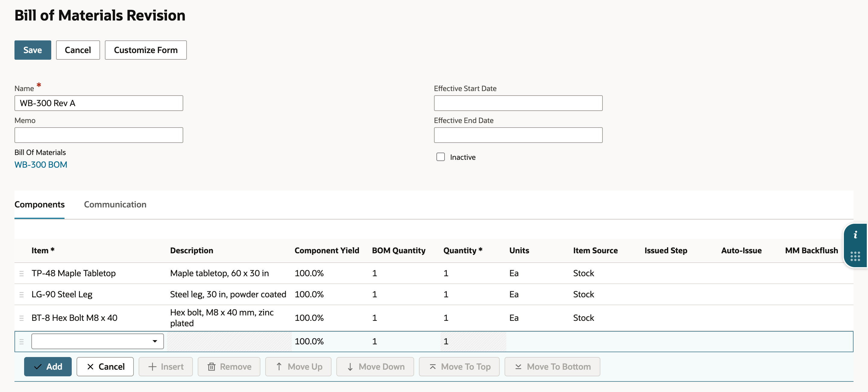Click the Move To Bottom button
This screenshot has width=868, height=392.
(552, 367)
